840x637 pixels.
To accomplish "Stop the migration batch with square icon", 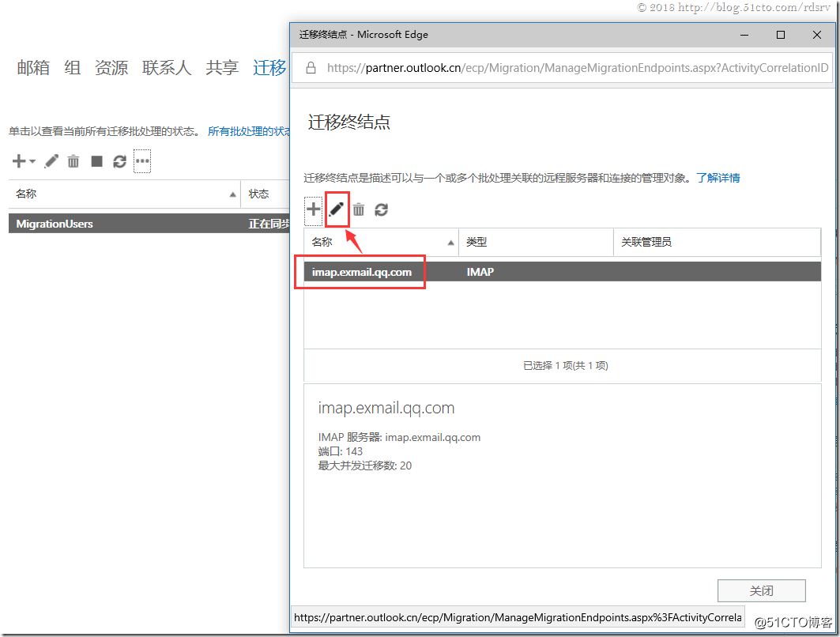I will click(97, 161).
